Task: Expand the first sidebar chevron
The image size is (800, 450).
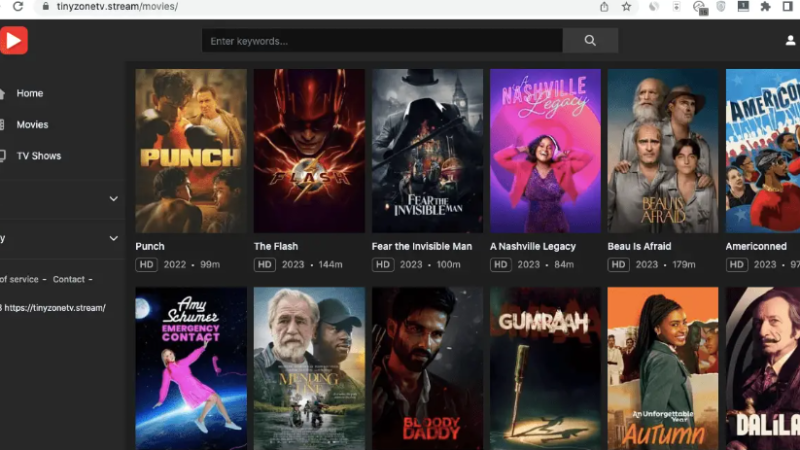Action: click(x=113, y=199)
